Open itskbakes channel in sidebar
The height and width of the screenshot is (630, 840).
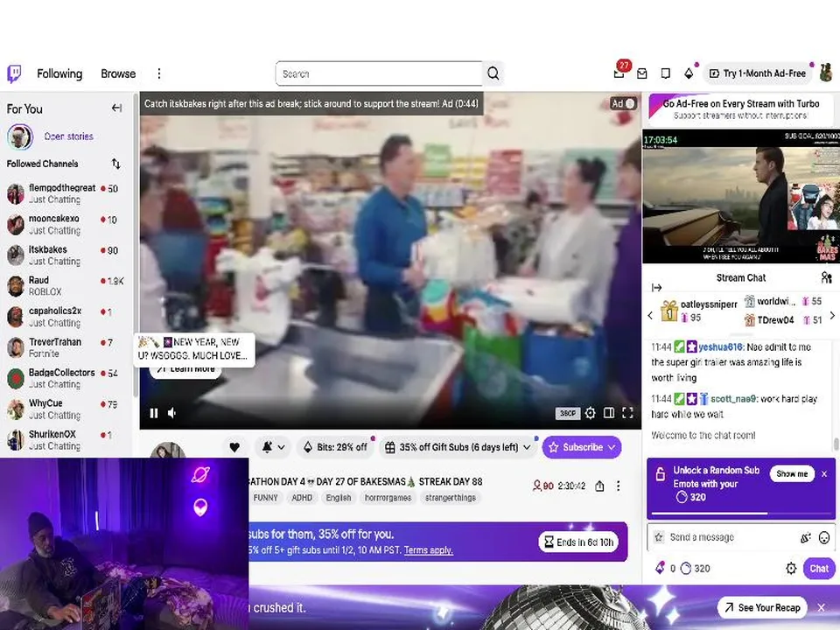point(66,255)
